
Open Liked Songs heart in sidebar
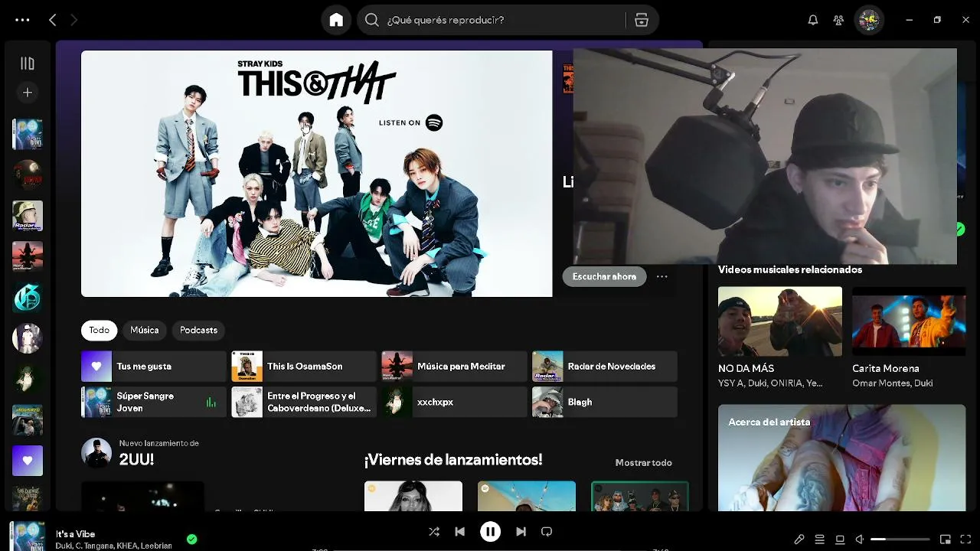pos(28,461)
